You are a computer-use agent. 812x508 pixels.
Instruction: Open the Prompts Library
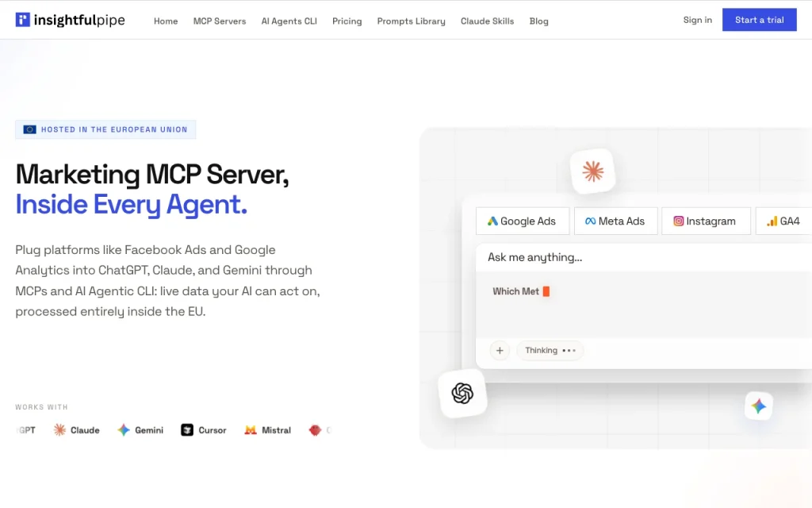pyautogui.click(x=412, y=21)
